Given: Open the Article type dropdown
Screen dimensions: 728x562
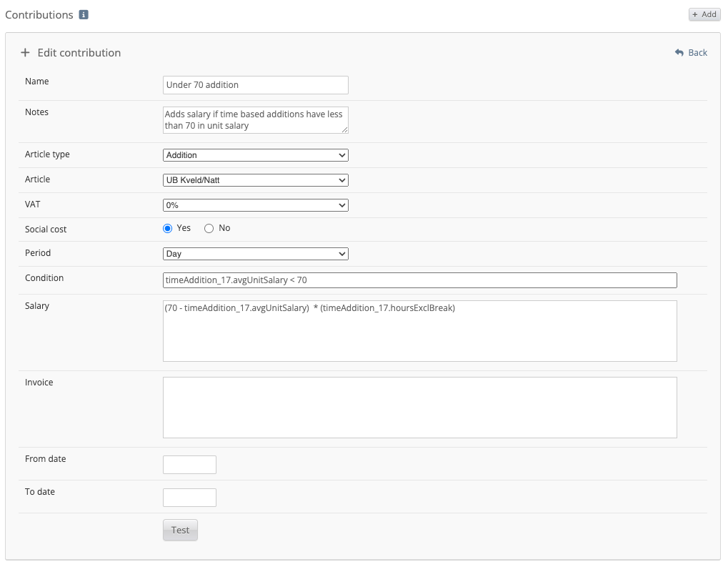Looking at the screenshot, I should [x=255, y=155].
